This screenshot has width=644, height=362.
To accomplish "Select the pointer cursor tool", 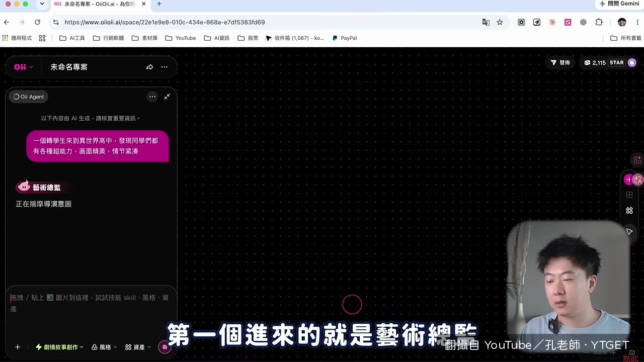I will 629,232.
